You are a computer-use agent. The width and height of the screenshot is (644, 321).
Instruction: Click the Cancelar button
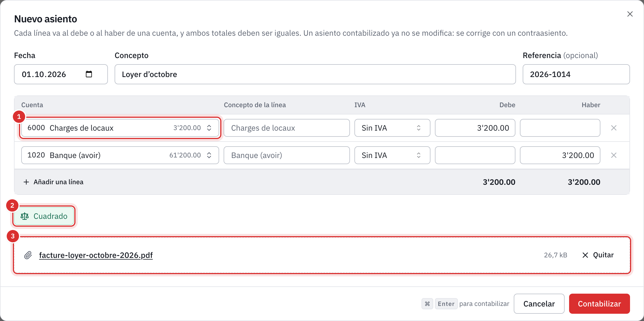[539, 304]
